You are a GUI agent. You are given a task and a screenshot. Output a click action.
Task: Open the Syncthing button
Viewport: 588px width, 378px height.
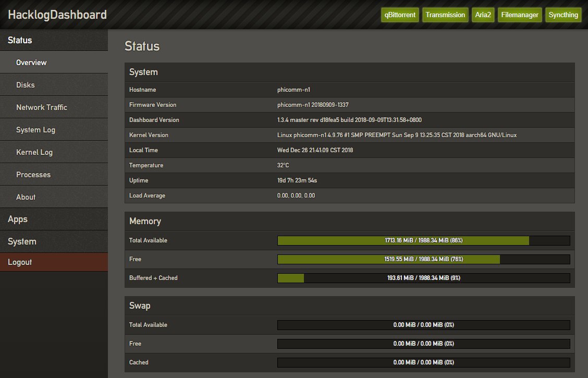pyautogui.click(x=563, y=15)
